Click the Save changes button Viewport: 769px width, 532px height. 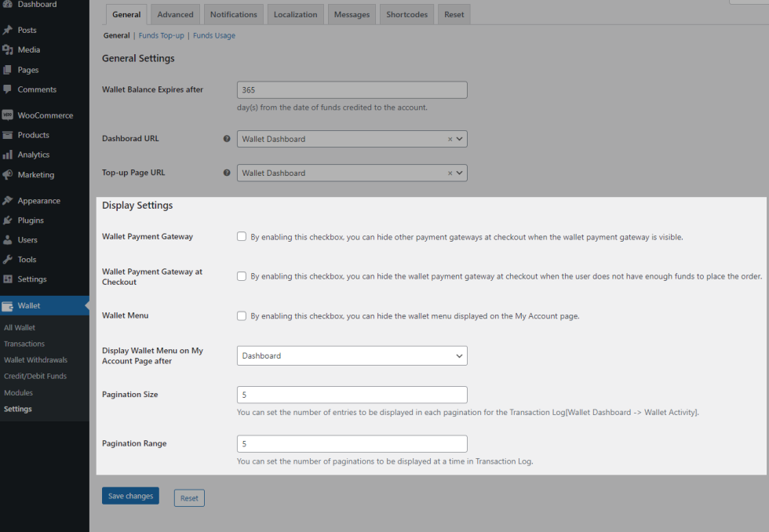click(x=130, y=496)
